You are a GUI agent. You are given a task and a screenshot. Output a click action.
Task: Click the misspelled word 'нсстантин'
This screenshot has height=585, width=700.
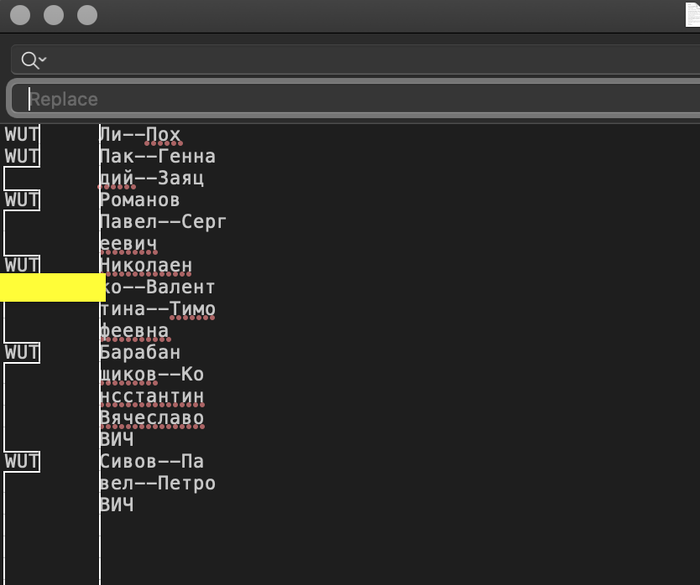[152, 396]
